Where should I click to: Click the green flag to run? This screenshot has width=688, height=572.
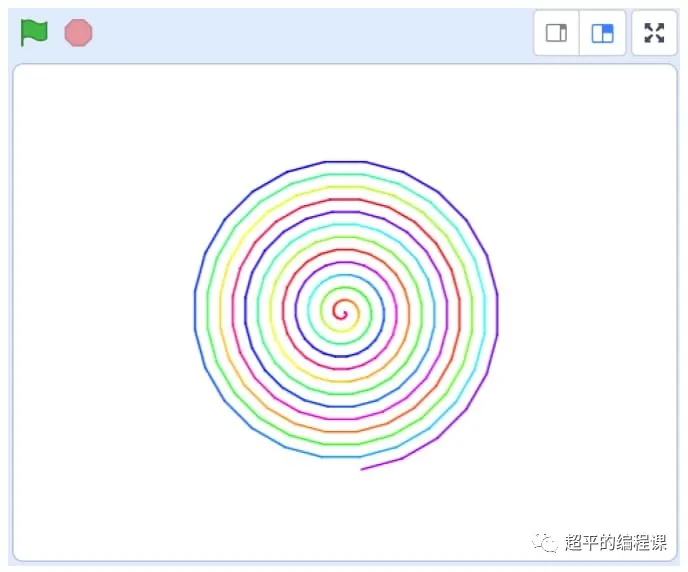[34, 32]
